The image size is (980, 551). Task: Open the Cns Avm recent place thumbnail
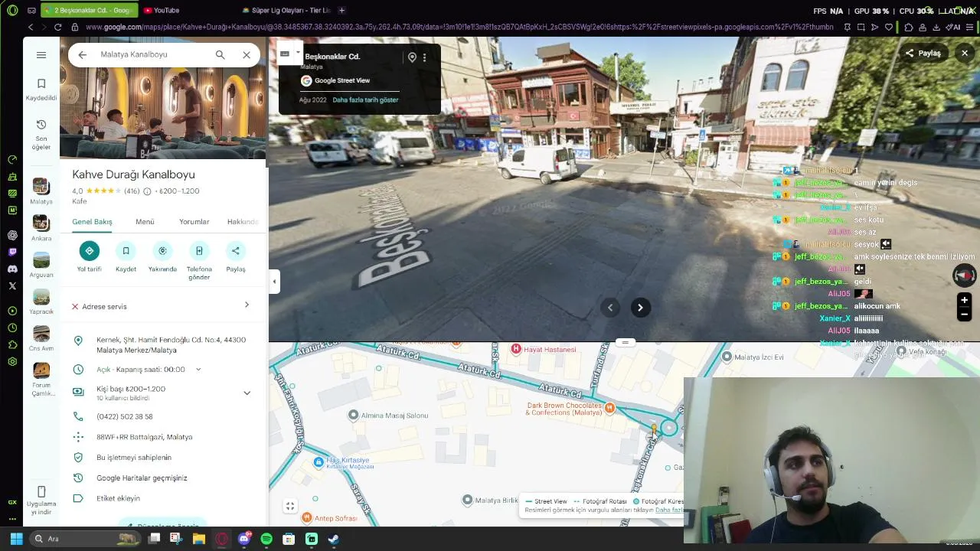point(41,333)
